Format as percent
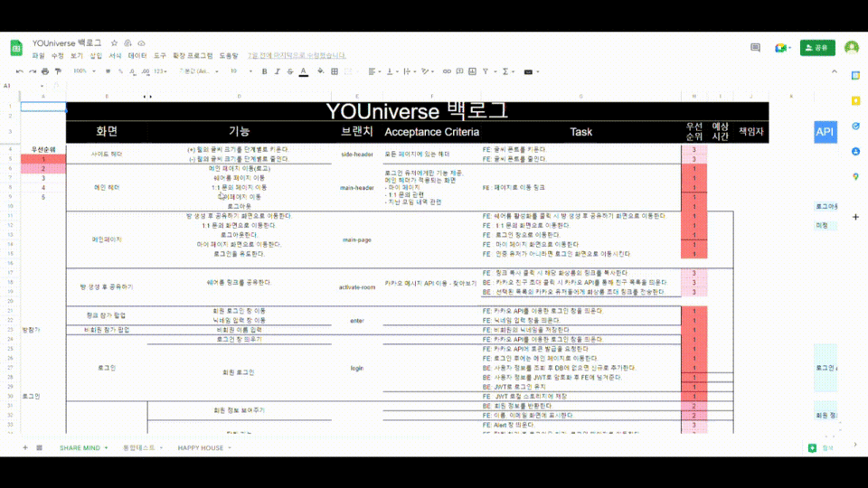Screen dimensions: 868x488 120,71
